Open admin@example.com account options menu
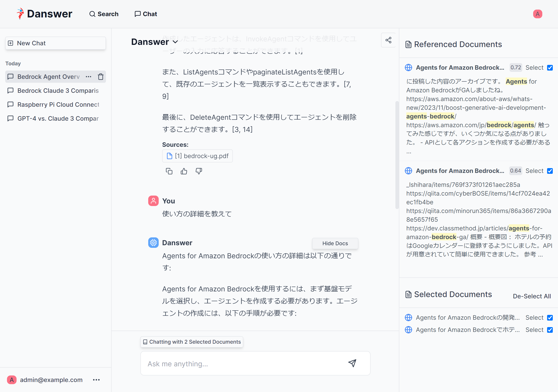This screenshot has height=392, width=558. tap(96, 380)
